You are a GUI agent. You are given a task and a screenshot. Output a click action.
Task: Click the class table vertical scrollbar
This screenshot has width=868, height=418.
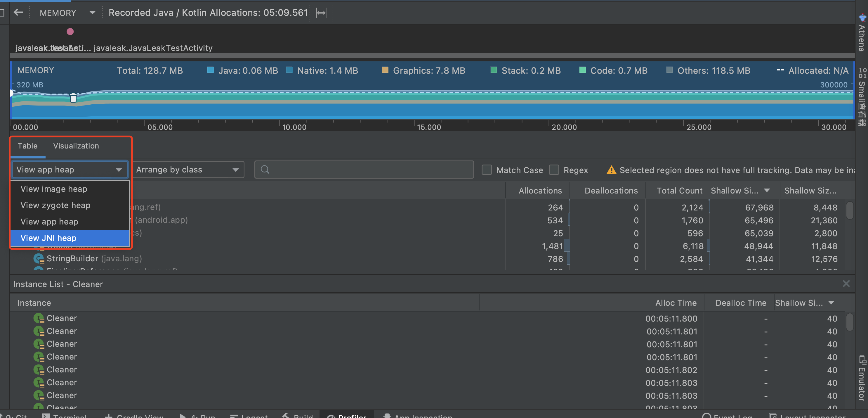[x=850, y=210]
